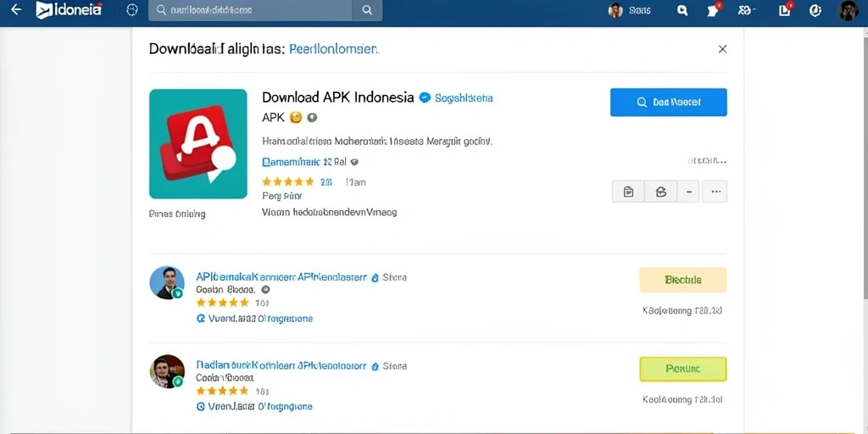Open second listing's blue title link

pos(281,366)
